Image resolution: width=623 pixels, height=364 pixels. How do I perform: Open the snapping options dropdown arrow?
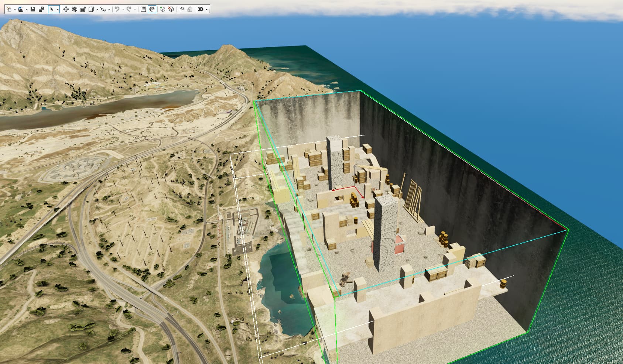click(109, 10)
